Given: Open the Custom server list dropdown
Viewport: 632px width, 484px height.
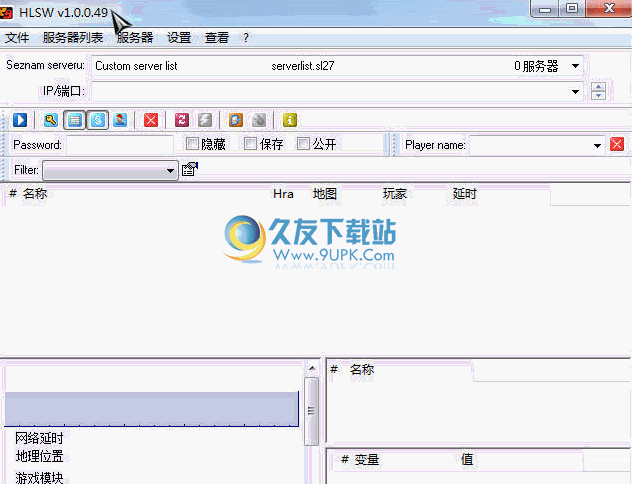Looking at the screenshot, I should pos(575,66).
